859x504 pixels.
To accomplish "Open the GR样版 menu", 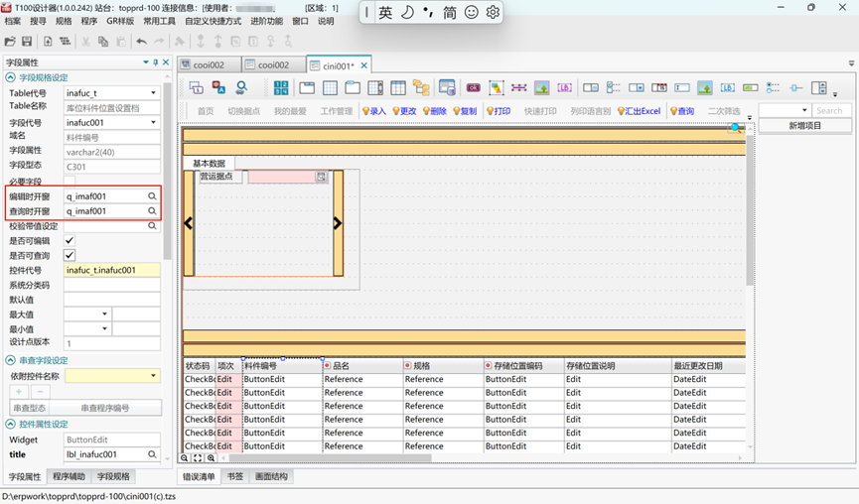I will tap(120, 21).
